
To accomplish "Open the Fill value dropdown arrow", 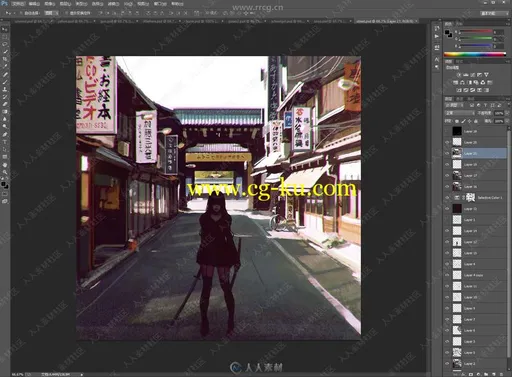I will [507, 121].
